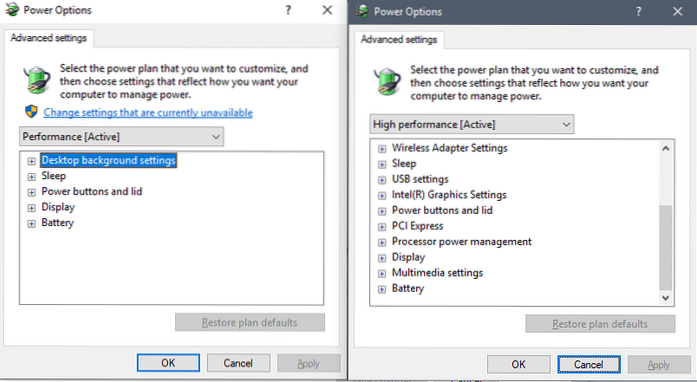Expand the Battery node in left window
Viewport: 697px width, 382px height.
[31, 223]
